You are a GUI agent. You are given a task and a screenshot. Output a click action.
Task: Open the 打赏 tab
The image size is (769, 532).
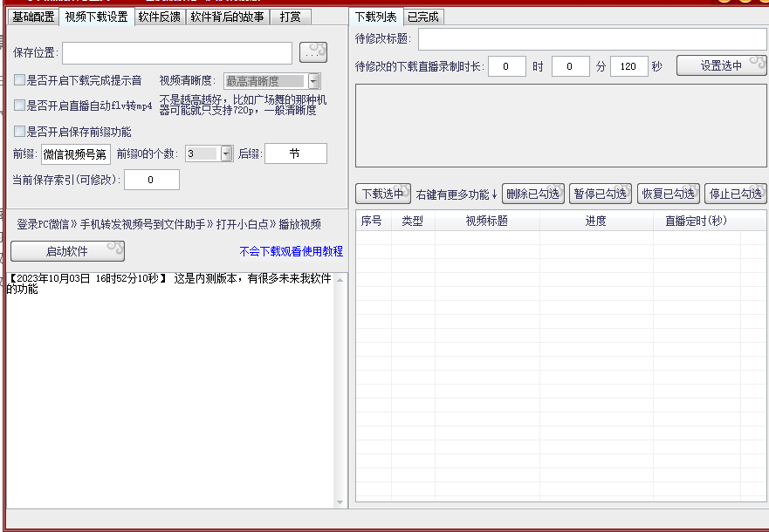tap(290, 17)
